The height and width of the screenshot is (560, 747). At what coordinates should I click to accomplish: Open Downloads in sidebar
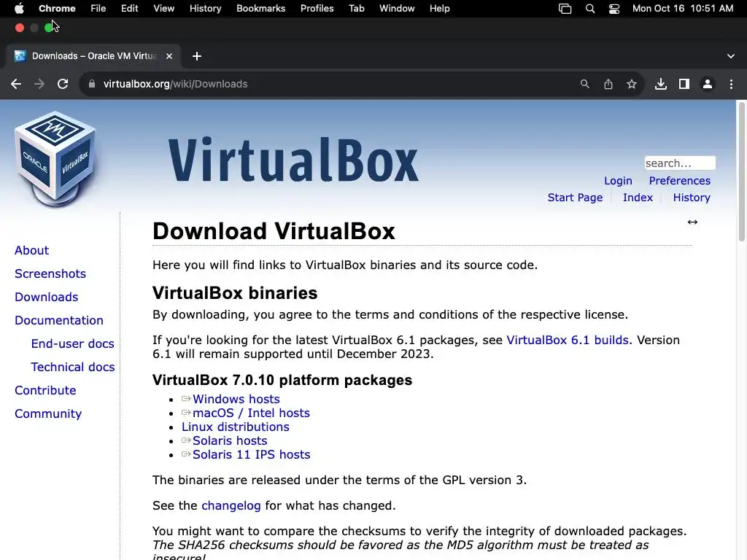[46, 297]
